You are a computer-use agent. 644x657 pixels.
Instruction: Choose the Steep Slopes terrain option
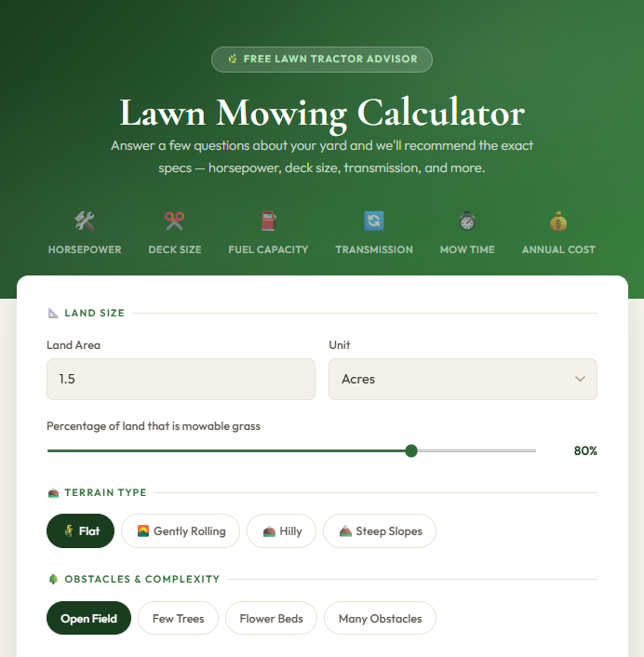point(380,530)
